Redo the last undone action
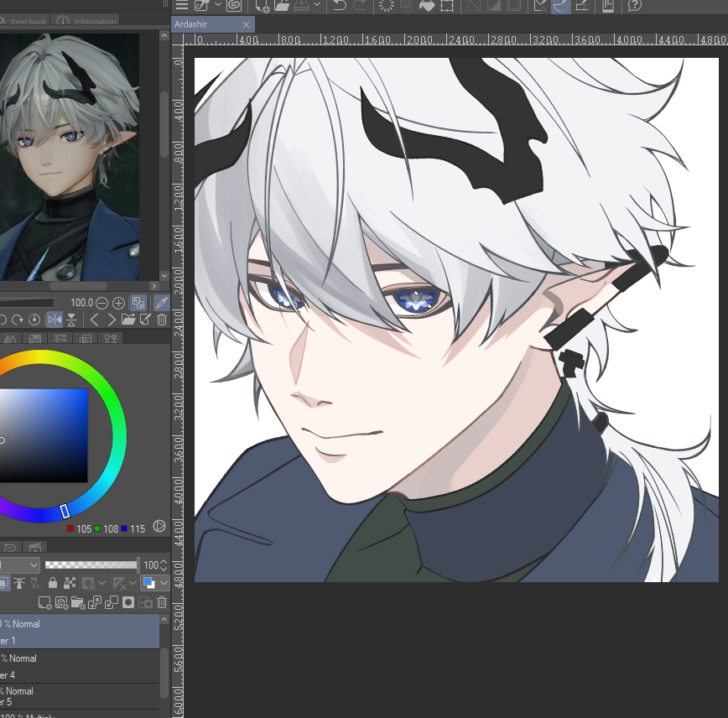The image size is (728, 718). [x=359, y=5]
